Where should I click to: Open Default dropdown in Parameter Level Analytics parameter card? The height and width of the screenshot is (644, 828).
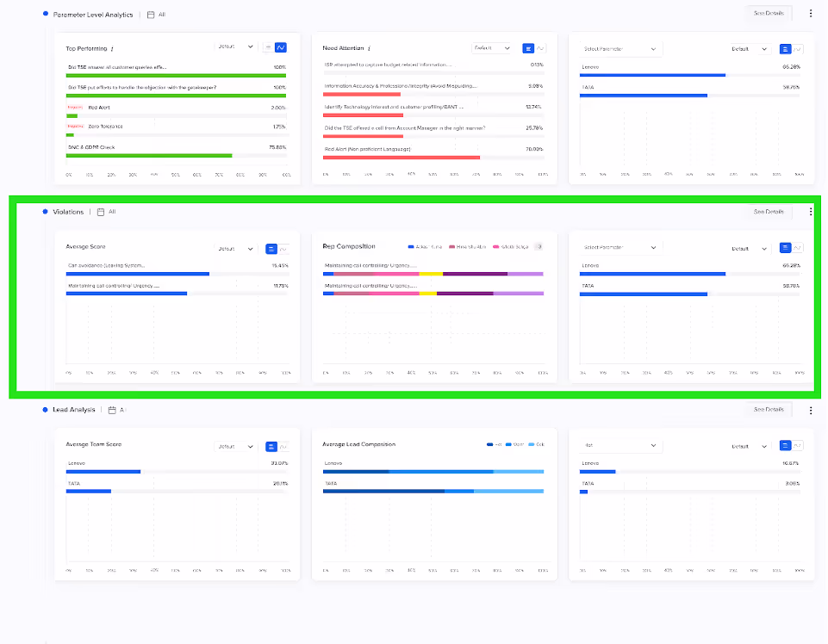[x=750, y=49]
